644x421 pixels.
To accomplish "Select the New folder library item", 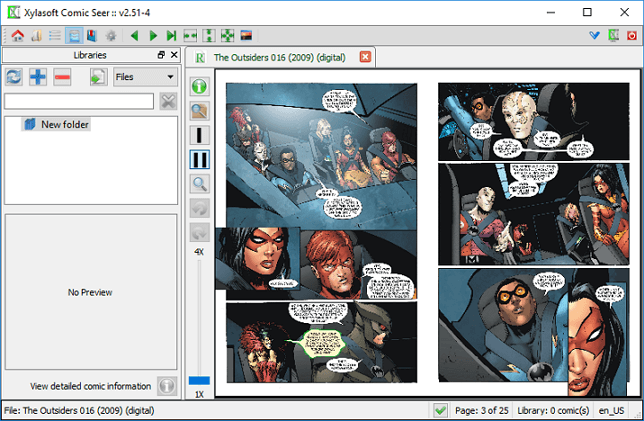I will tap(56, 124).
